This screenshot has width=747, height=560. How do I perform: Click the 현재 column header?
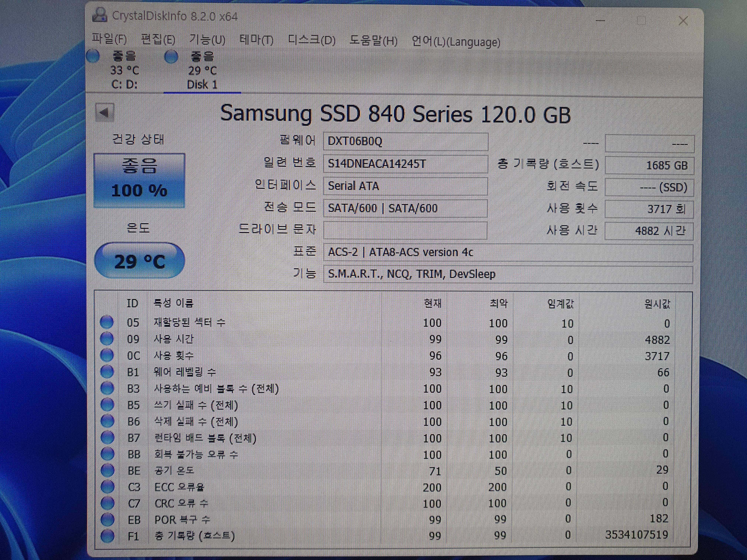pyautogui.click(x=433, y=303)
